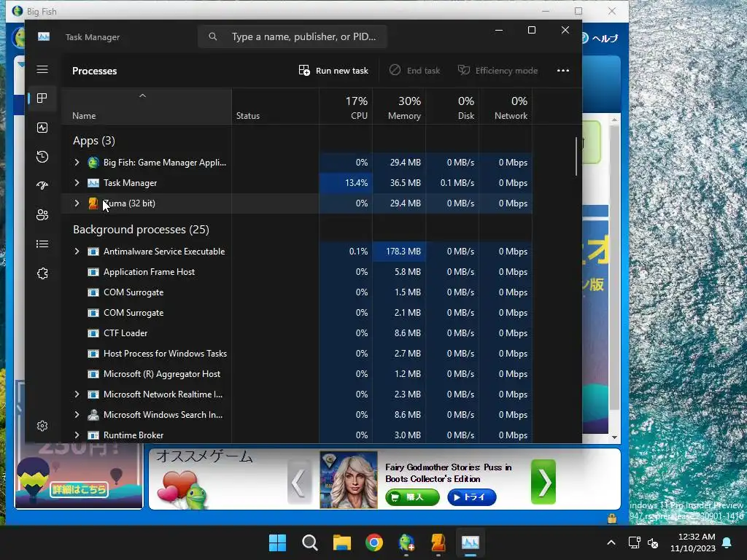The width and height of the screenshot is (747, 560).
Task: Select the CTF Loader process row
Action: [x=296, y=333]
